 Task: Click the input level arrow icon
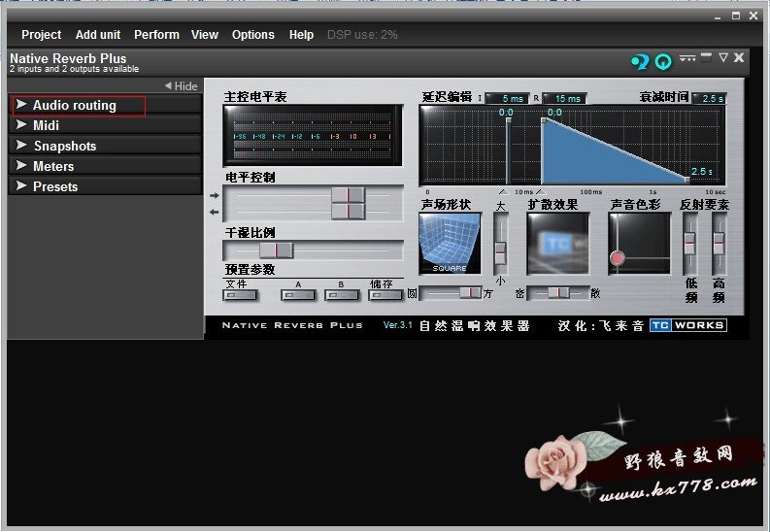215,195
